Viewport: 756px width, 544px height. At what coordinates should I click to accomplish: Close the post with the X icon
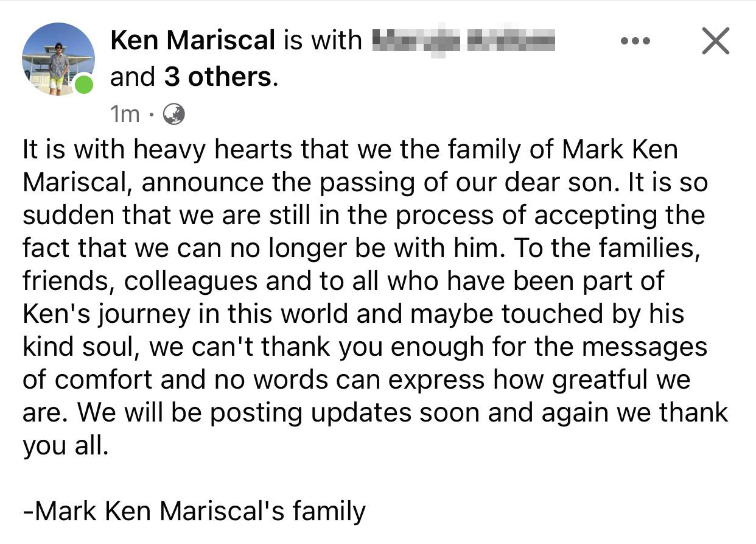[715, 41]
